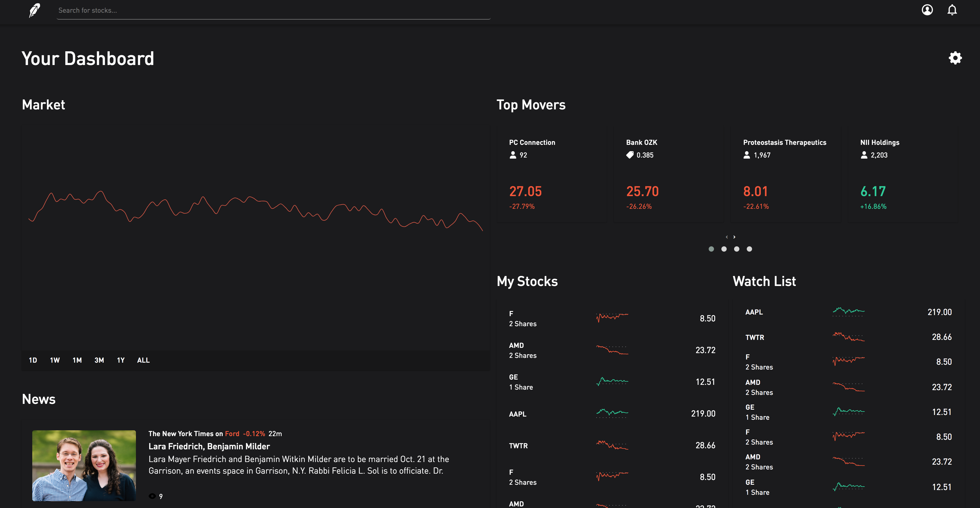Switch market chart to ALL range

pos(143,360)
